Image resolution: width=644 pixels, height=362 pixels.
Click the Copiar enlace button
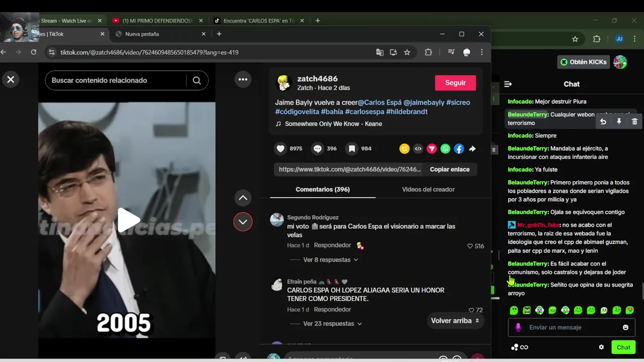click(450, 169)
